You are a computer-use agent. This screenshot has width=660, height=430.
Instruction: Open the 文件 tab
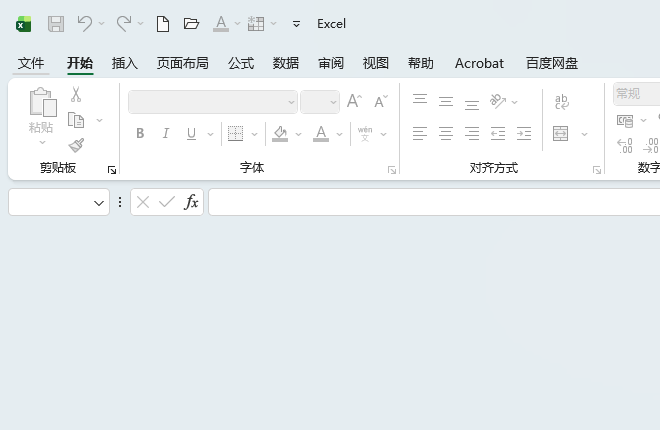pos(31,63)
